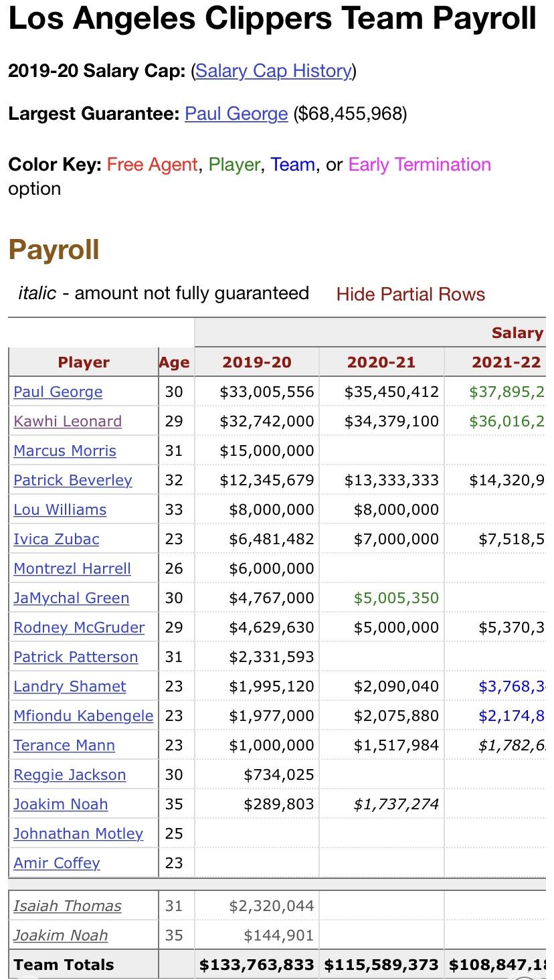Open JaMychal Green player page
Viewport: 554px width, 980px height.
click(x=72, y=598)
